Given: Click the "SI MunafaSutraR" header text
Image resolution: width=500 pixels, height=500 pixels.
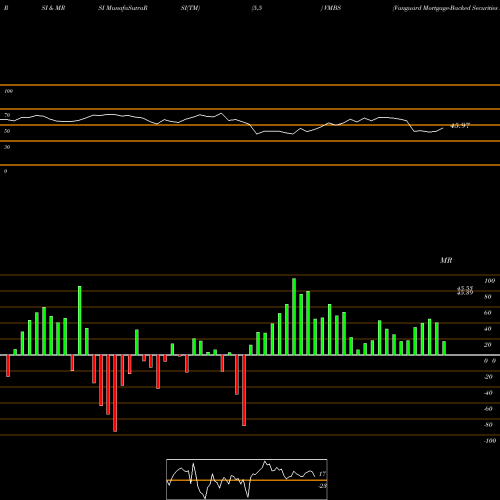Looking at the screenshot, I should coord(123,8).
